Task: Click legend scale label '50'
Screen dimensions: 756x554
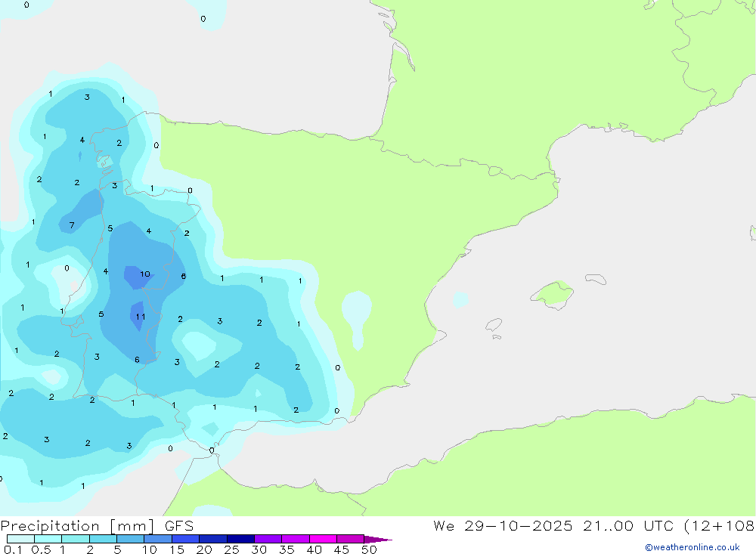Action: (x=370, y=549)
